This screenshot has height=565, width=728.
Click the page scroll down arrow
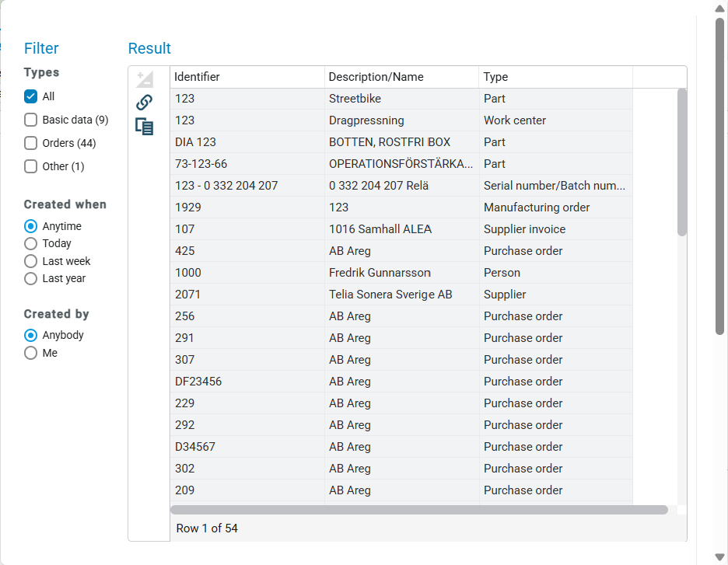[719, 556]
